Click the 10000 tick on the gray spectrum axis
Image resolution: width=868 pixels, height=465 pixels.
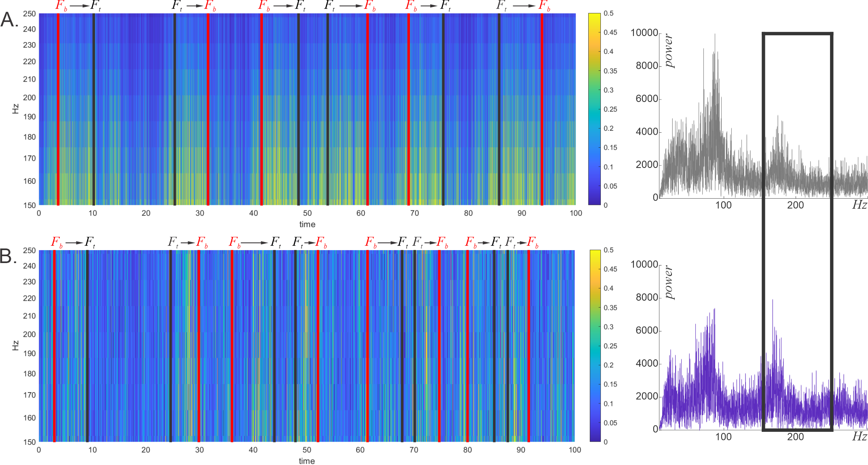[x=644, y=33]
